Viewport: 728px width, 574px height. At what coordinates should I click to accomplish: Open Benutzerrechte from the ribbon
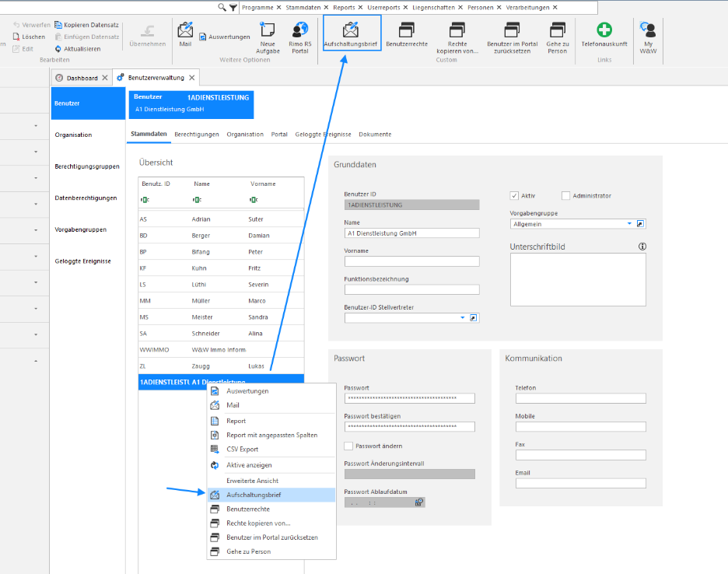click(x=407, y=34)
